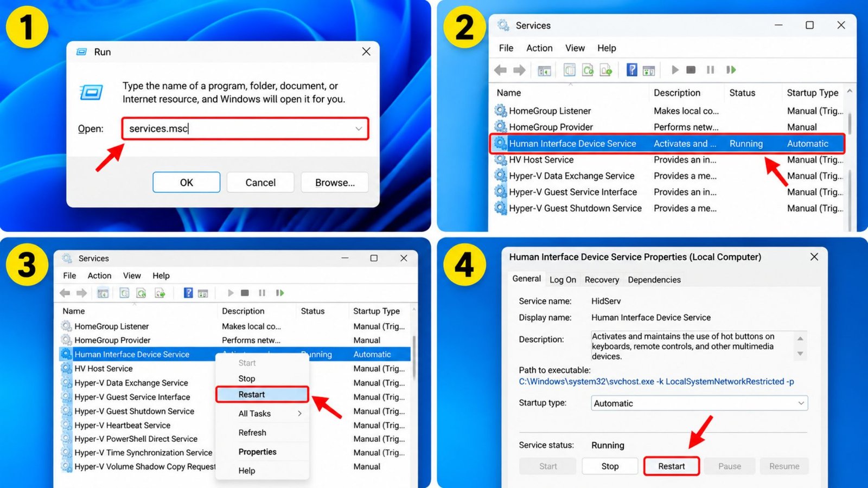Open the Dependencies tab

(654, 280)
